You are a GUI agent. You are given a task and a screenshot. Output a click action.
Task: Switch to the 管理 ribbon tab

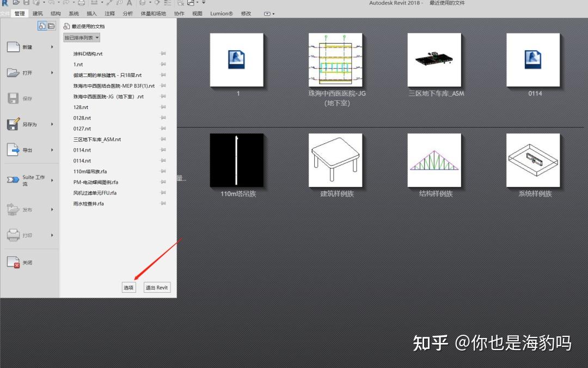tap(20, 14)
